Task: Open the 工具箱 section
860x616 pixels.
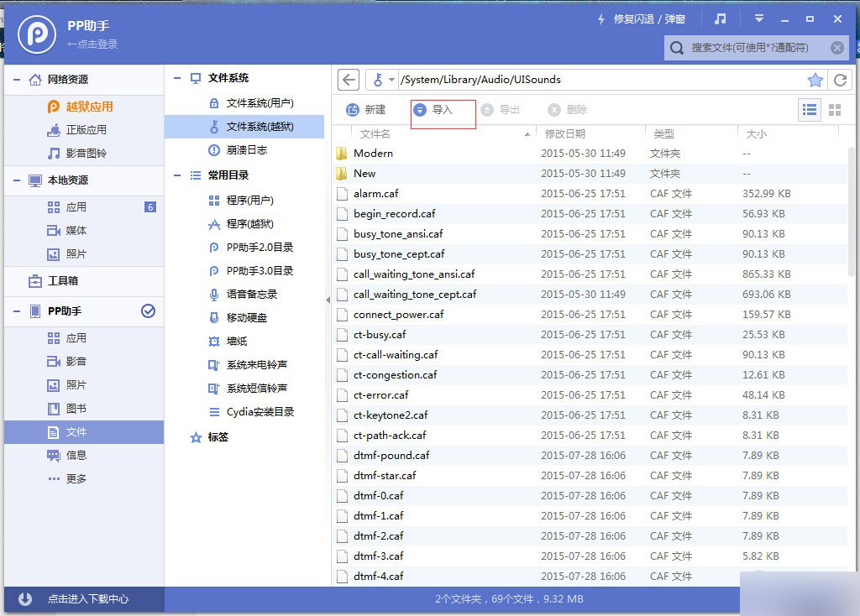Action: (61, 281)
